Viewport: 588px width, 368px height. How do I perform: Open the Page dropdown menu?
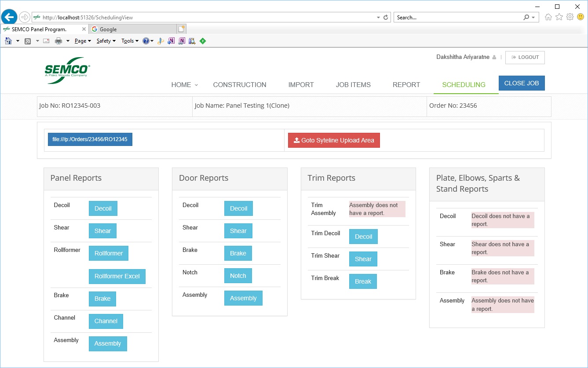tap(82, 41)
